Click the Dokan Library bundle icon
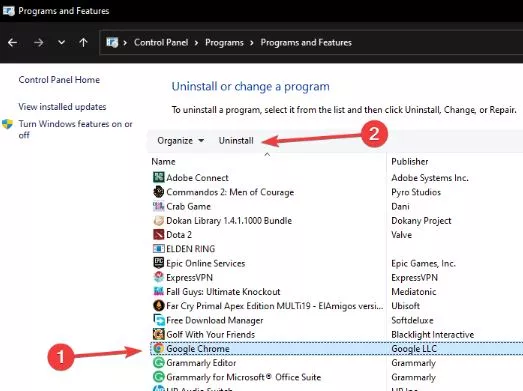 click(158, 220)
